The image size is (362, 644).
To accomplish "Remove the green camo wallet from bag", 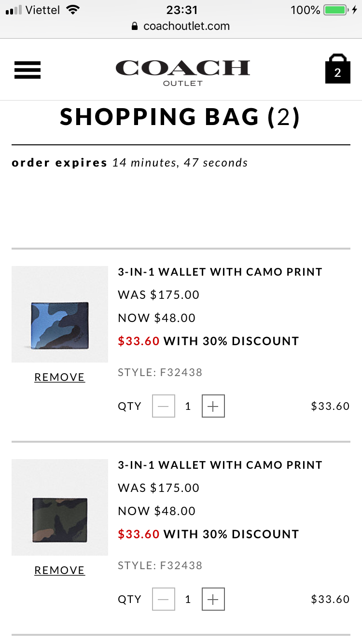I will coord(59,570).
